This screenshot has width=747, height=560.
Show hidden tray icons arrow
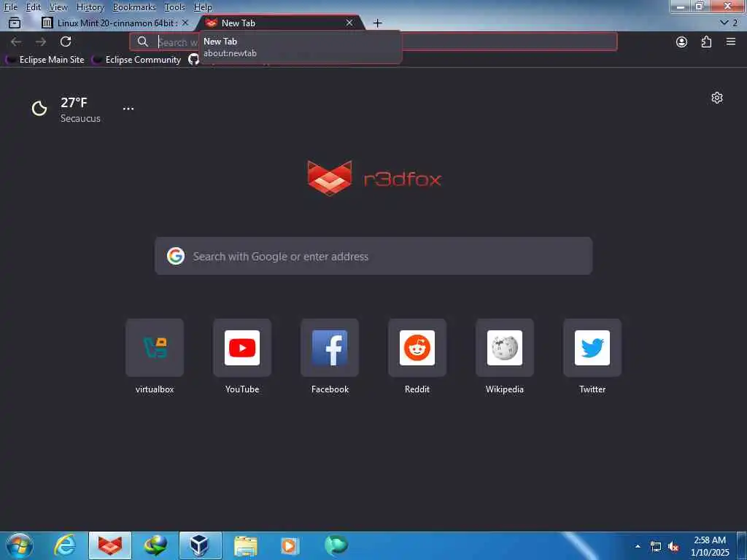click(x=638, y=546)
